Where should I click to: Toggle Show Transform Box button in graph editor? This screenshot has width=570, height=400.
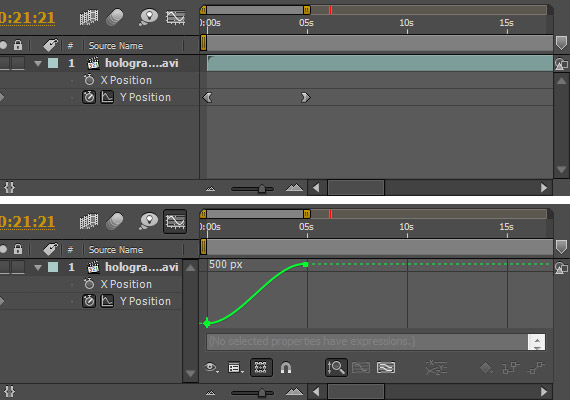tap(261, 368)
